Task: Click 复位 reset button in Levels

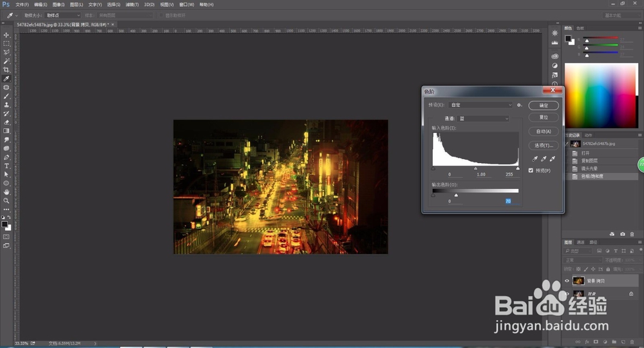Action: point(544,117)
